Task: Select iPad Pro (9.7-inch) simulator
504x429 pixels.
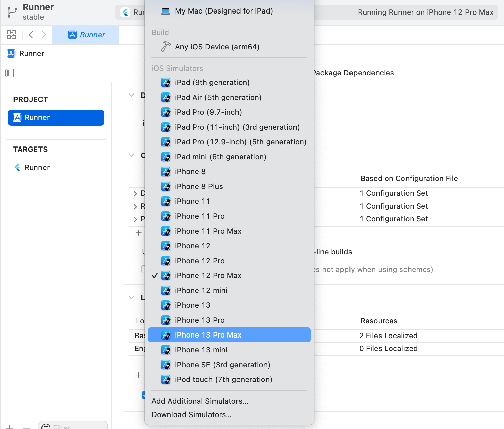Action: 229,112
